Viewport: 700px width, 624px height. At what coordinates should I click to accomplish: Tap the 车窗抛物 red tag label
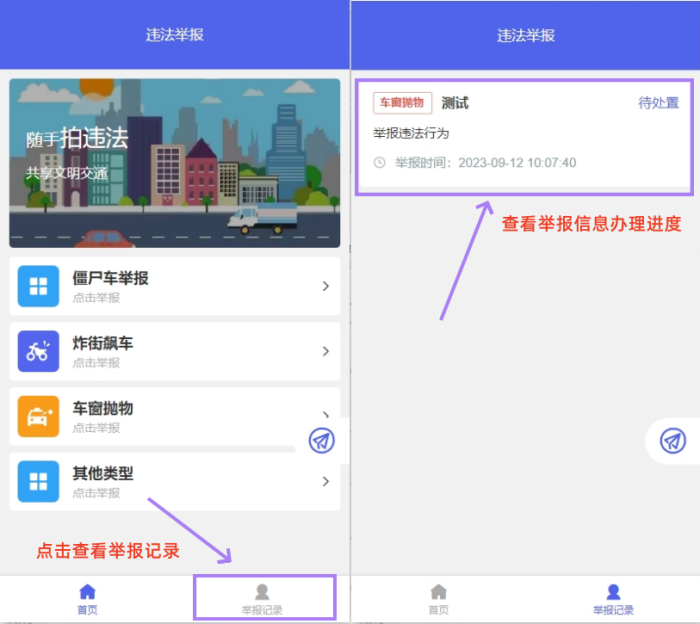(x=402, y=103)
